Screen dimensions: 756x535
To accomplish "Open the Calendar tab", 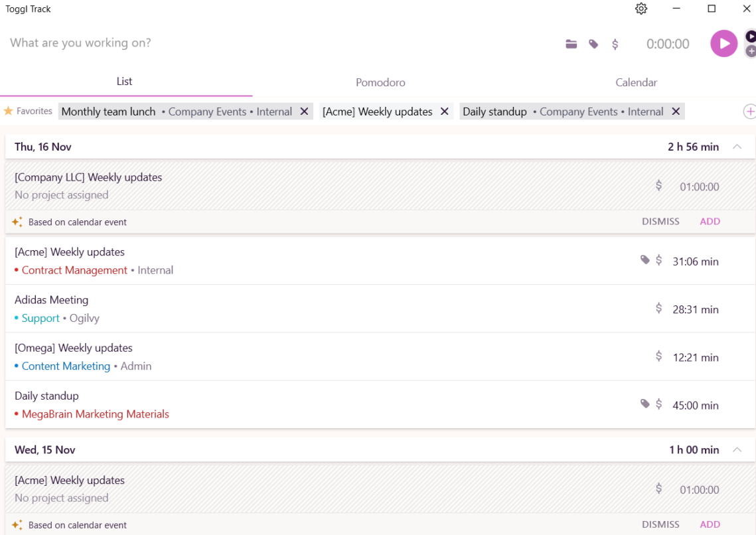I will click(635, 82).
